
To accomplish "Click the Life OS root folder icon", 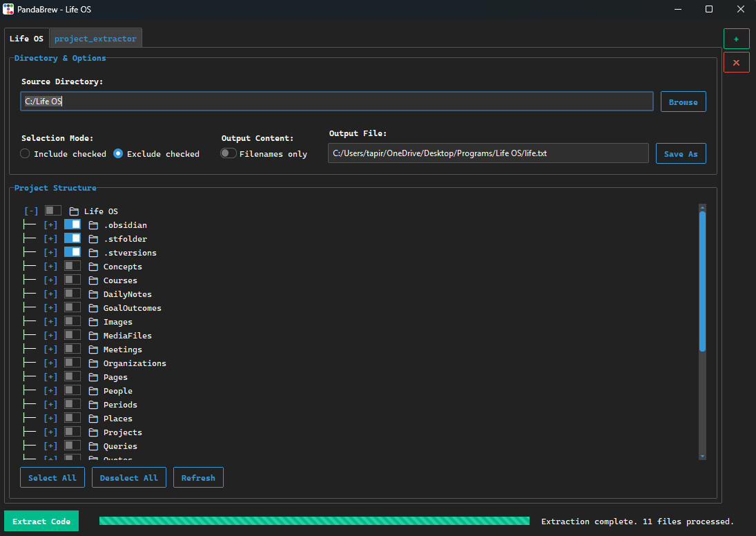I will click(74, 211).
